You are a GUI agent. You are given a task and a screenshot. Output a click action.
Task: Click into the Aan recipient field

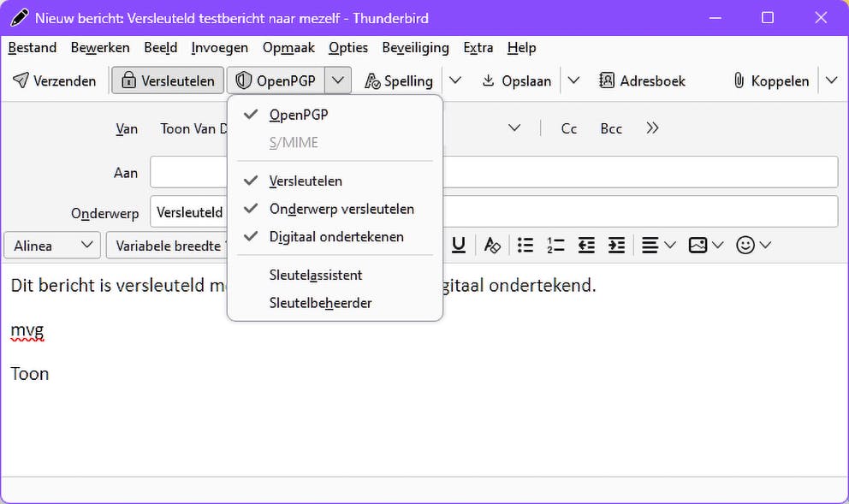[494, 172]
